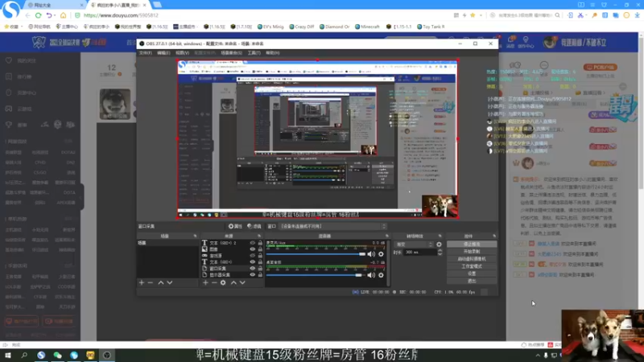
Task: Open transition properties gear icon
Action: (439, 245)
